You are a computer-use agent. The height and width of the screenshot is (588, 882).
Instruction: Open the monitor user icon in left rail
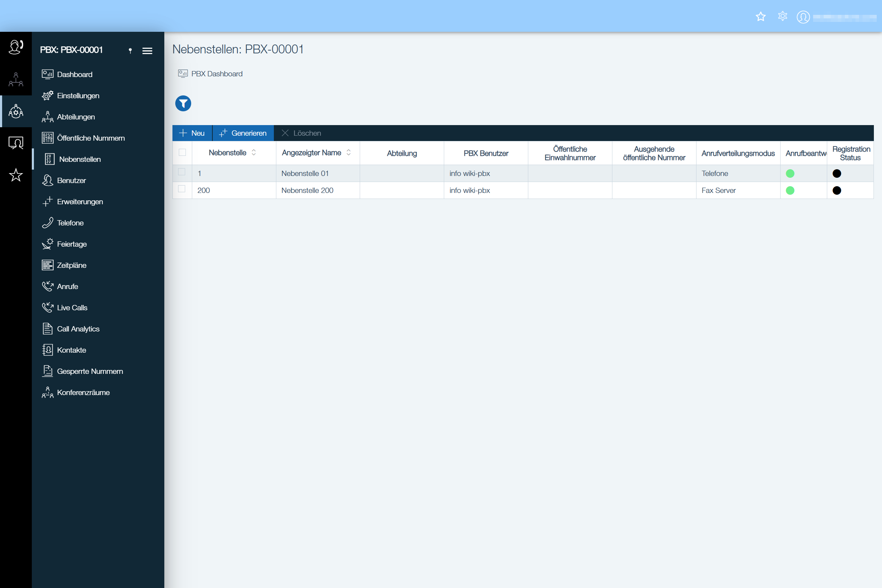point(16,143)
